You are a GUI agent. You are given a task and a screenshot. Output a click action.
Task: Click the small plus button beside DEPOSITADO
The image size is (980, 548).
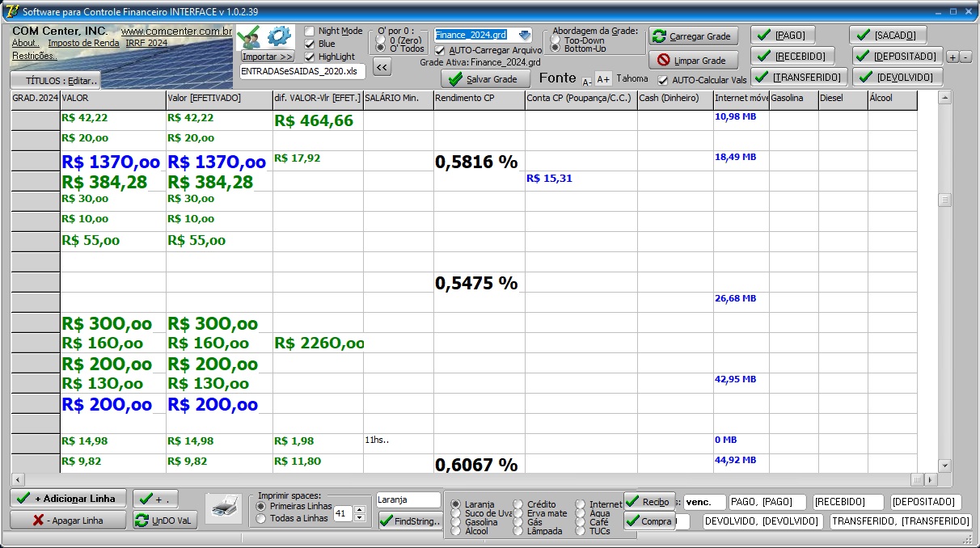953,57
